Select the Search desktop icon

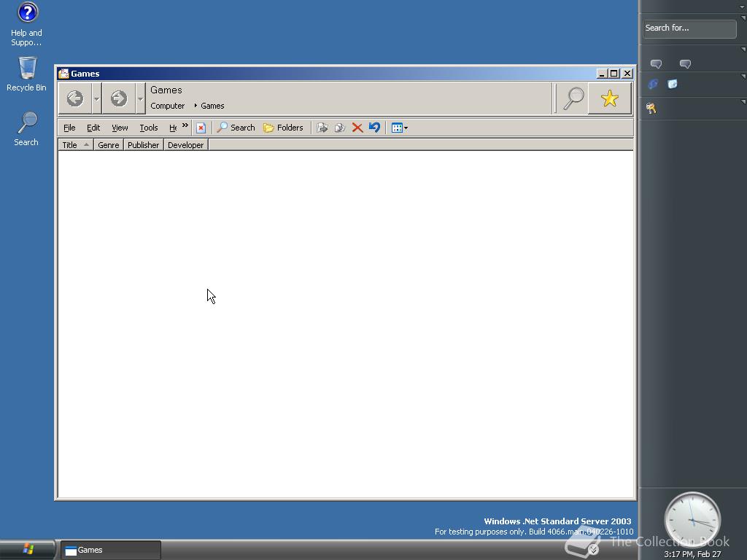tap(27, 128)
